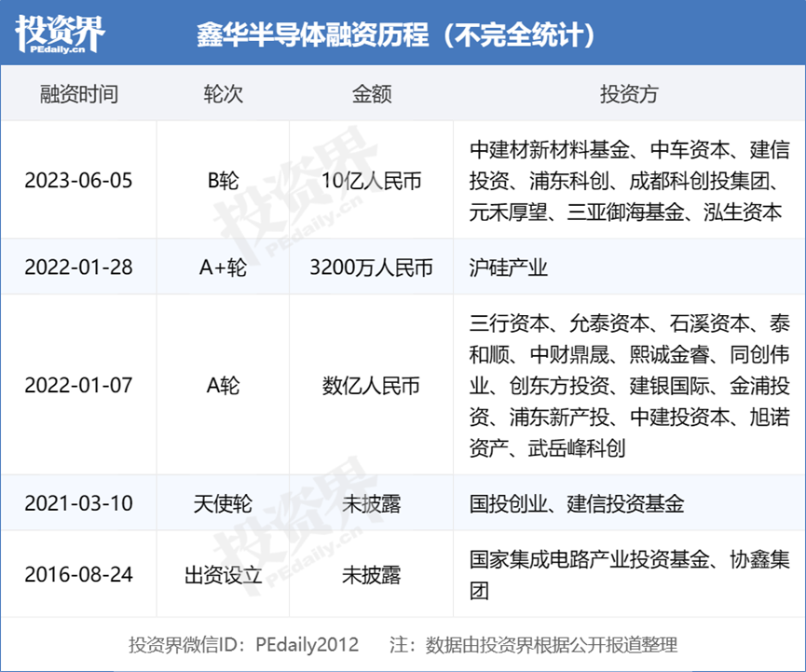Click the investor list starting with 三行资本

(x=629, y=385)
